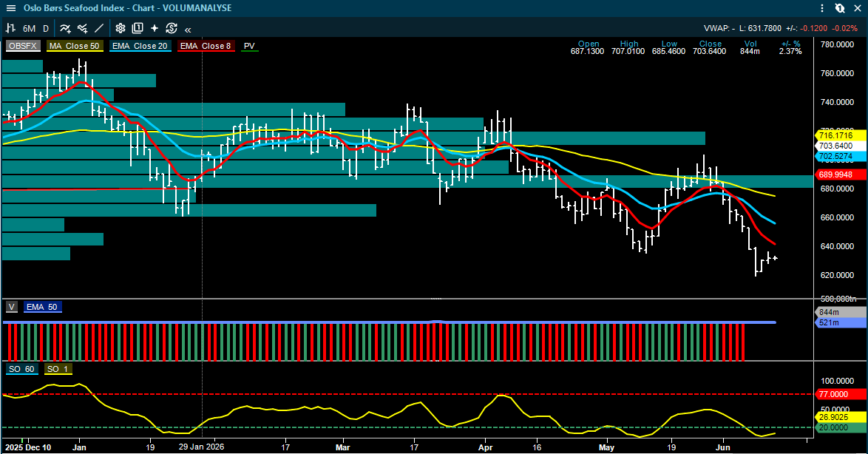The image size is (868, 454).
Task: Click the Low value 685.4600
Action: click(668, 52)
